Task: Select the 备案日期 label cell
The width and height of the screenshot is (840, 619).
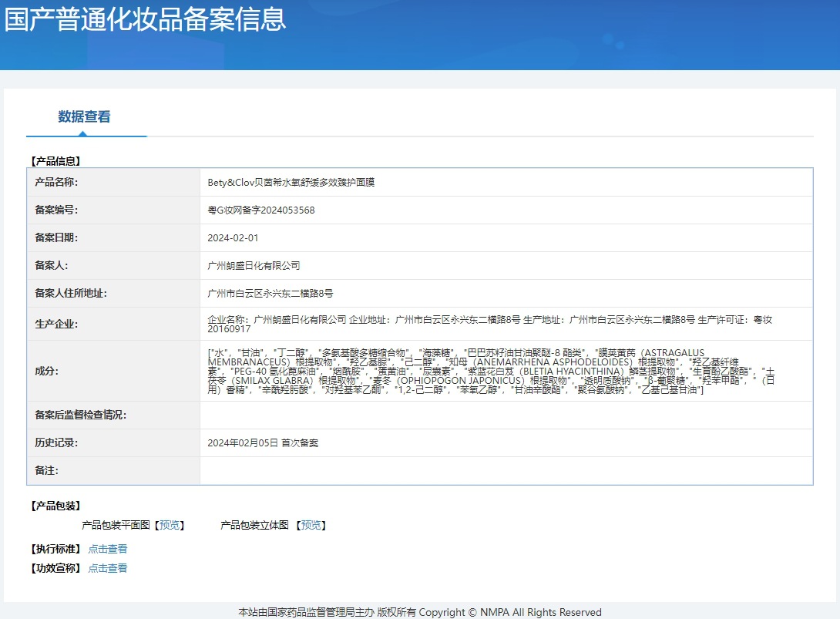Action: [x=113, y=238]
